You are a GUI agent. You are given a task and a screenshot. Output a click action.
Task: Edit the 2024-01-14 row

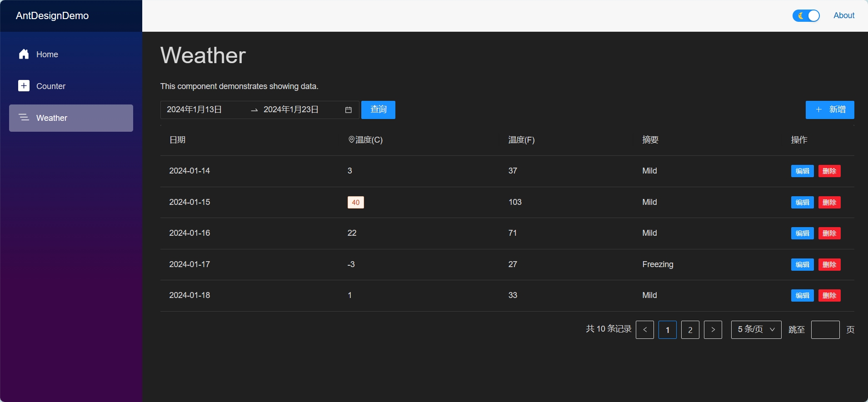(x=803, y=171)
